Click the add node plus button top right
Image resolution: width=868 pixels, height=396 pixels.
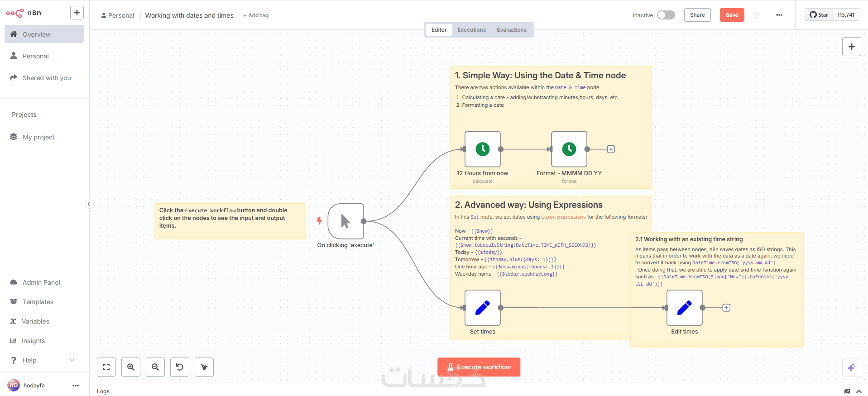(851, 47)
